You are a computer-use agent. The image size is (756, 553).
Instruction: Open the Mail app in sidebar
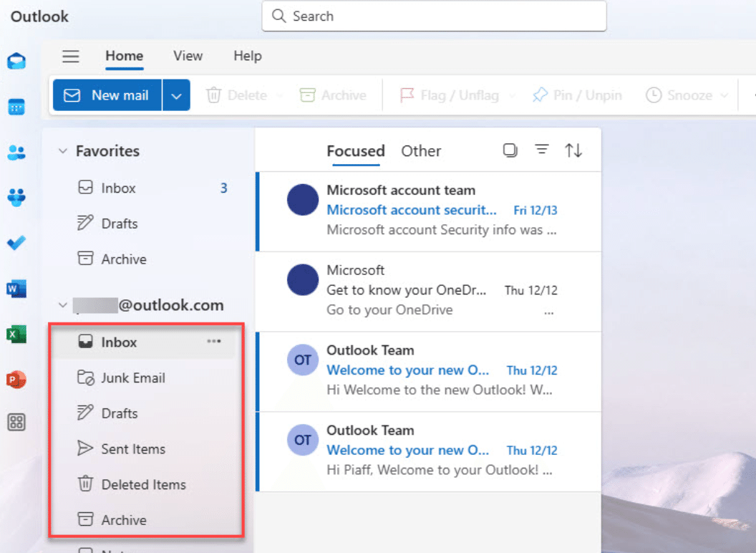tap(17, 62)
